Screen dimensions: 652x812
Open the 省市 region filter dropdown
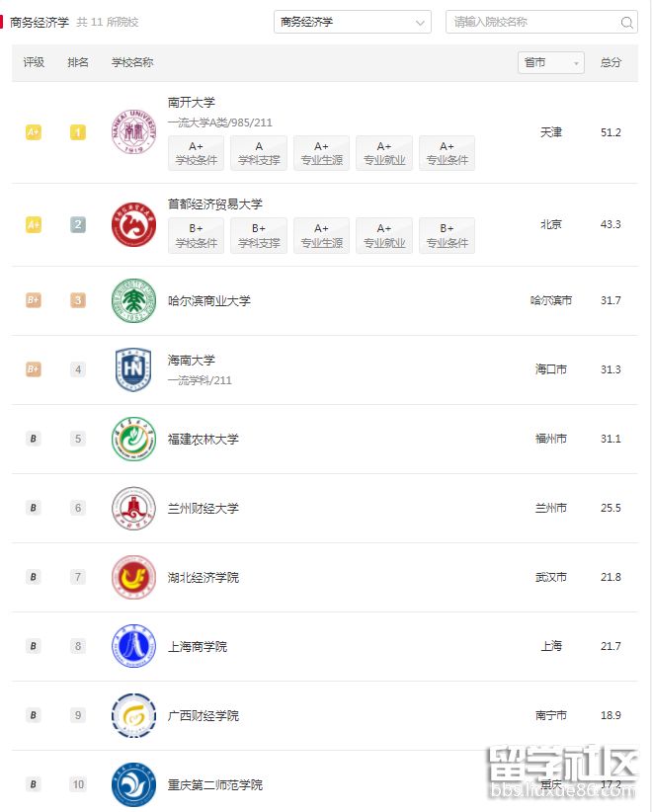(550, 61)
